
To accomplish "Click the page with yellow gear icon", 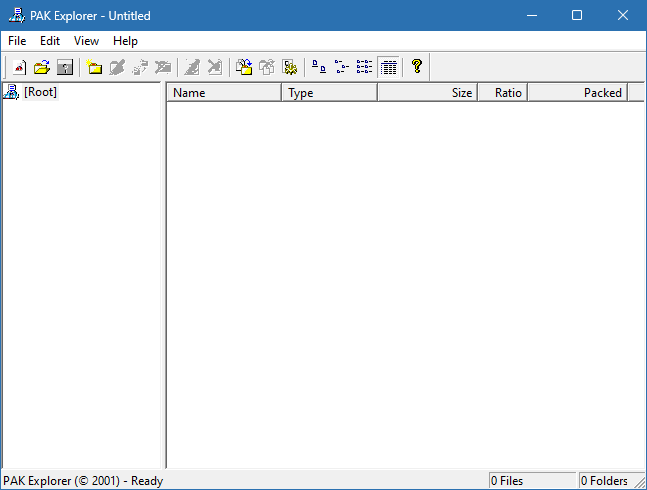I will [290, 67].
